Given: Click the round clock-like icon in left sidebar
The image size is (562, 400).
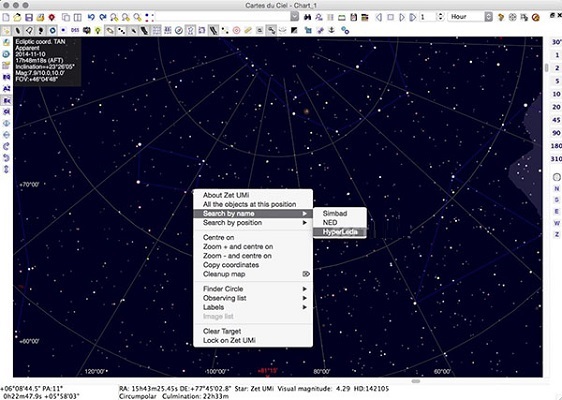Looking at the screenshot, I should point(6,54).
